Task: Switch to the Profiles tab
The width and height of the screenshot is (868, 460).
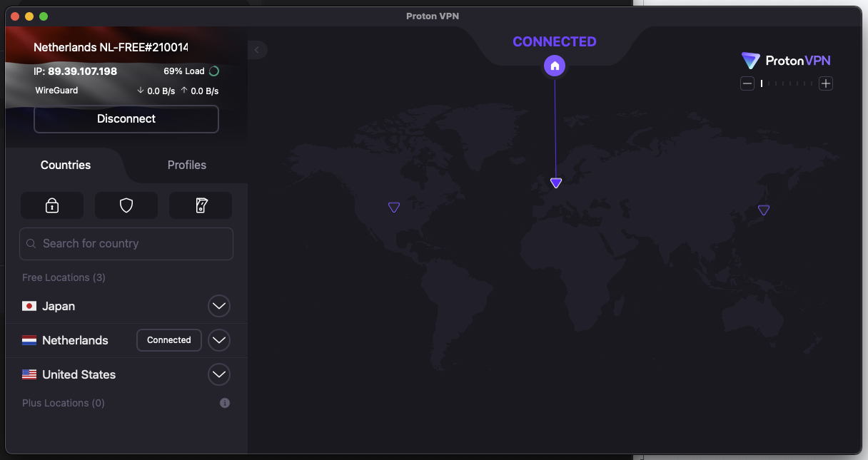Action: tap(186, 165)
